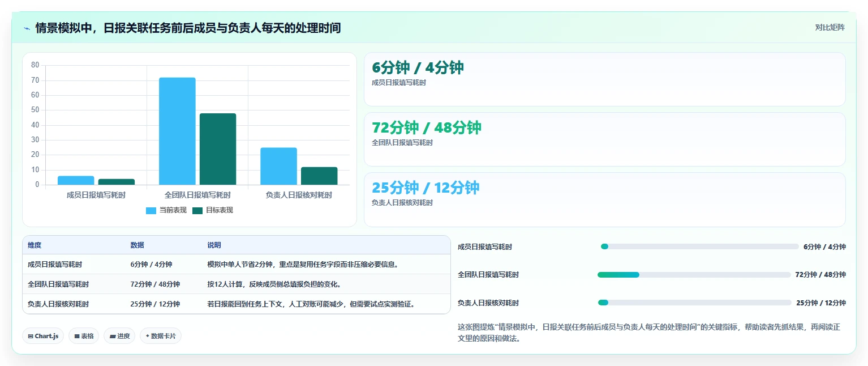Viewport: 868px width, 366px height.
Task: Click the 维度 table column header
Action: (35, 245)
